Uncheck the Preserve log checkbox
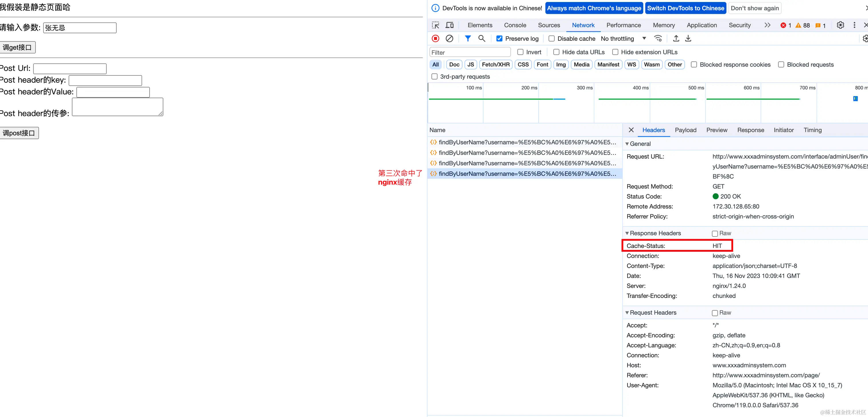 tap(499, 39)
